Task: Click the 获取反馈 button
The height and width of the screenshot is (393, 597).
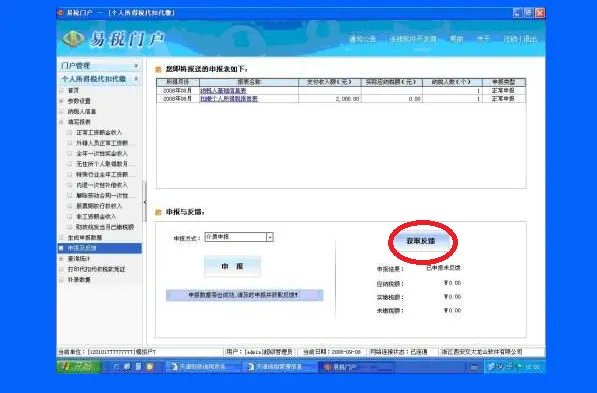Action: 421,241
